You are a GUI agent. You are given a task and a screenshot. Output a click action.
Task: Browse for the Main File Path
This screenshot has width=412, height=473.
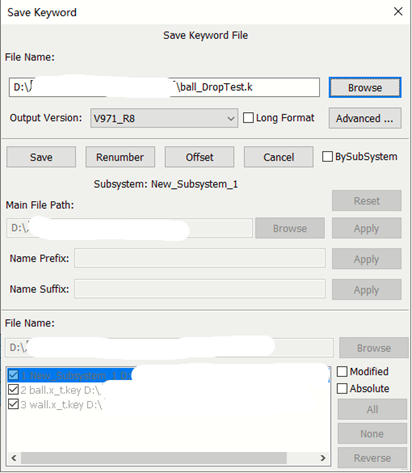(x=290, y=228)
